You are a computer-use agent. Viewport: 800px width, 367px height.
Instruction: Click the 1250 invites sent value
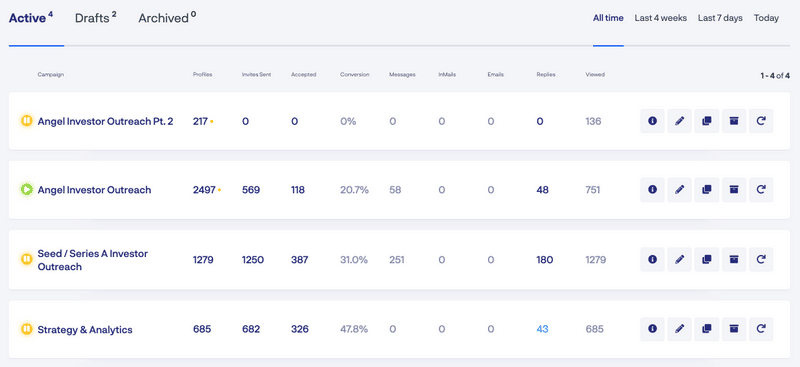pos(253,260)
